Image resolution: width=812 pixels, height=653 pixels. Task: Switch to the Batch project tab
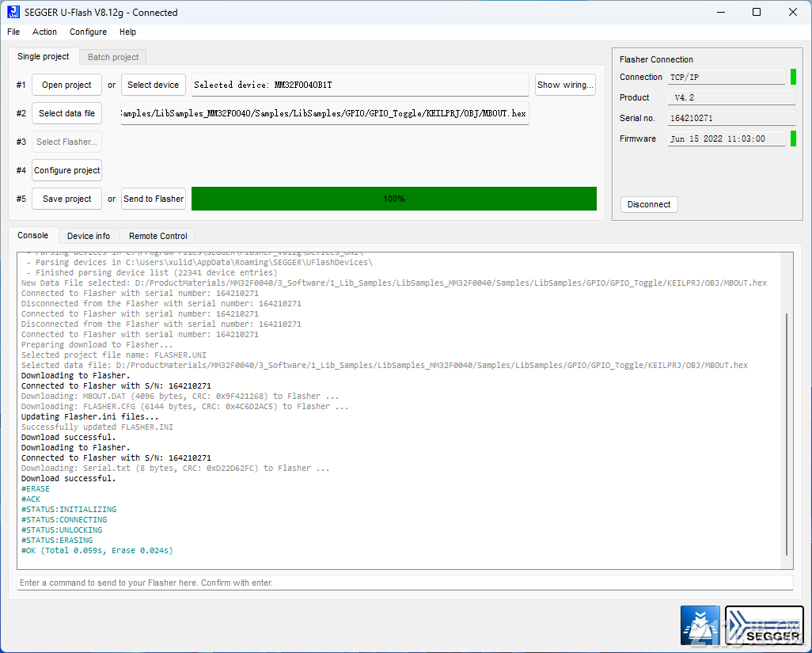point(113,57)
